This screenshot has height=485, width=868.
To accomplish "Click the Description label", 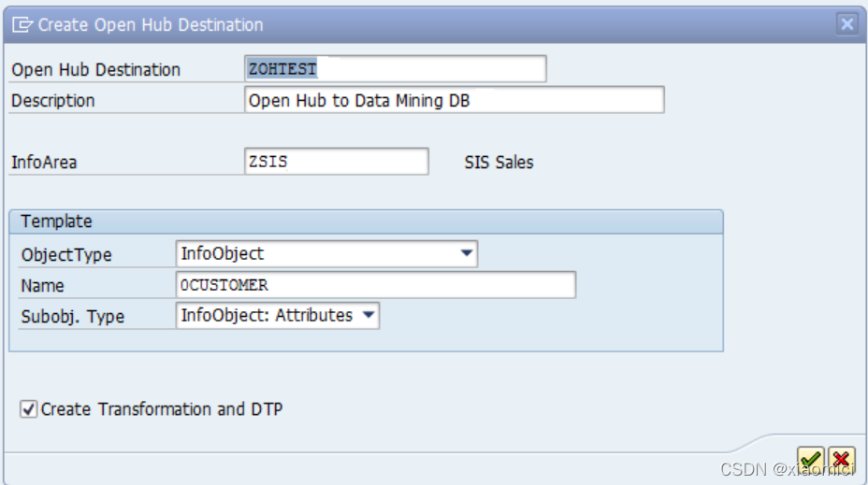I will 53,101.
